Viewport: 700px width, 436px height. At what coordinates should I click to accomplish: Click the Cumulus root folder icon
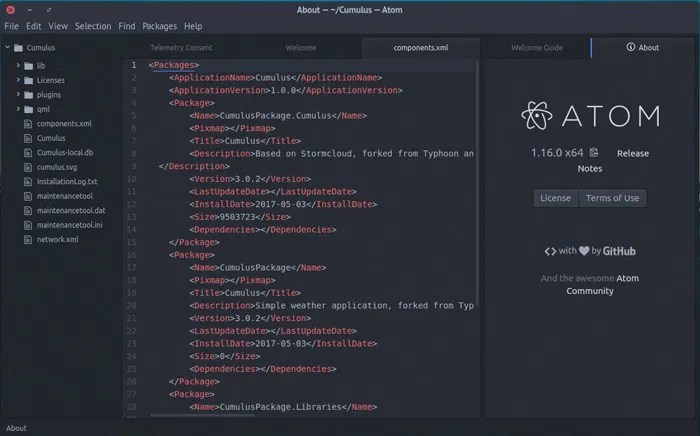tap(20, 47)
